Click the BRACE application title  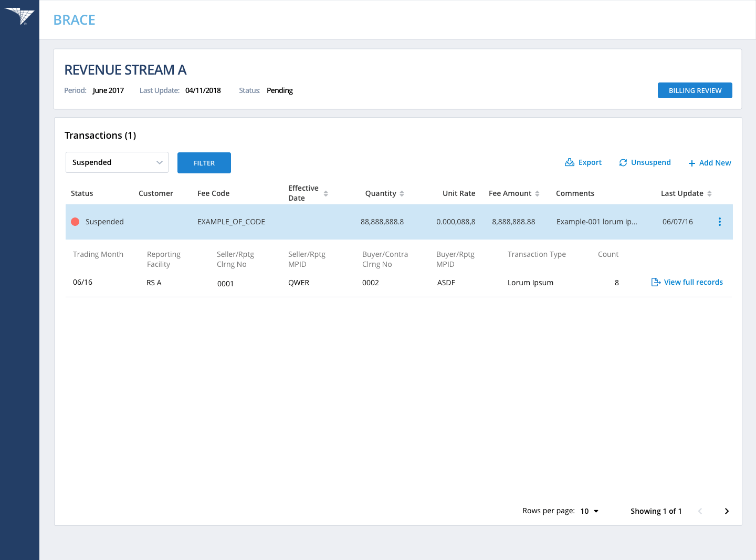pos(74,20)
